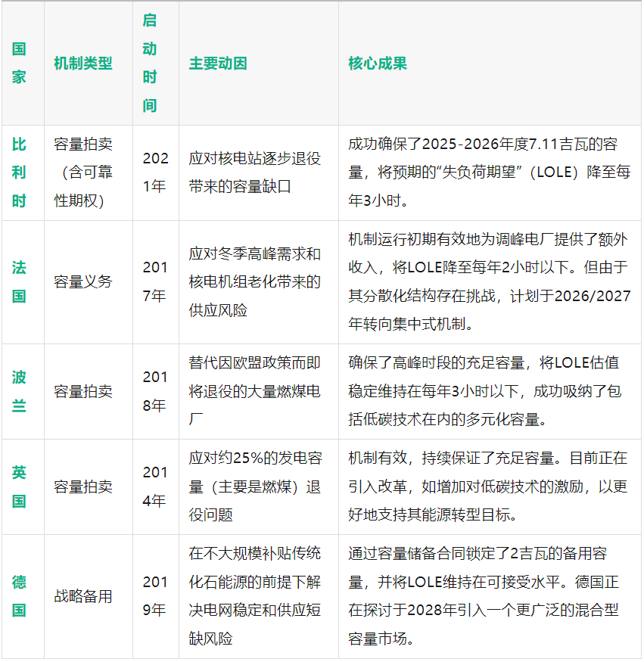Screen dimensions: 644x662
Task: Select the 战略备用 mechanism cell
Action: (x=83, y=596)
